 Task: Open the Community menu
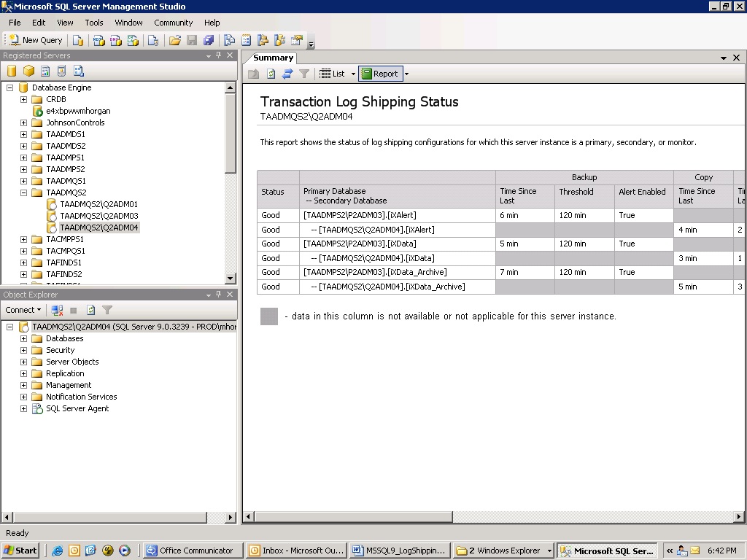pyautogui.click(x=174, y=23)
